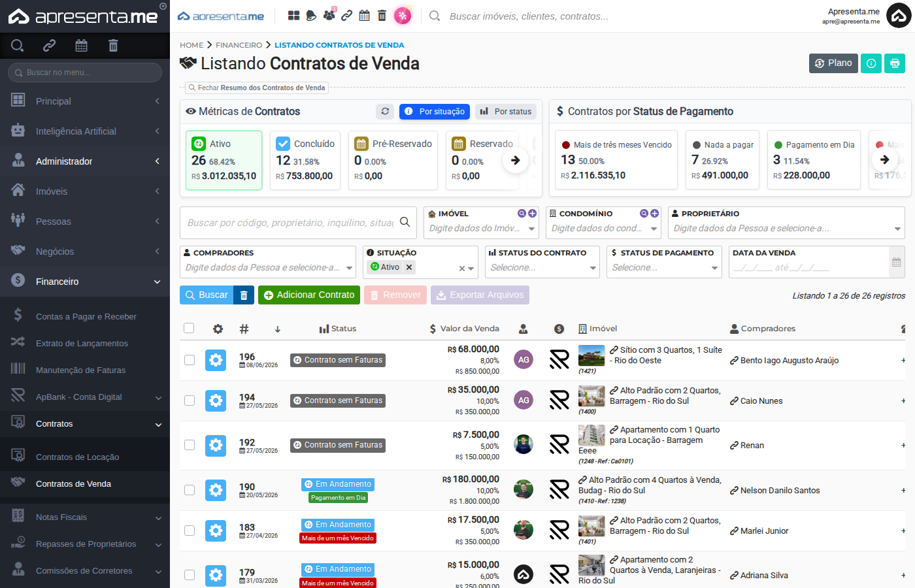This screenshot has width=915, height=588.
Task: Open the dashboard grid icon in top bar
Action: [294, 16]
